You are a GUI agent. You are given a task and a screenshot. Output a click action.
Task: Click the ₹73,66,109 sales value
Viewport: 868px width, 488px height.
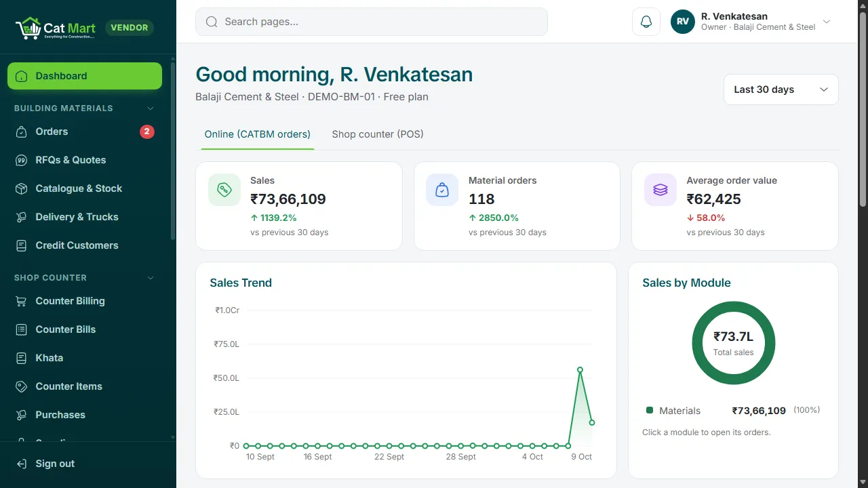pyautogui.click(x=288, y=199)
